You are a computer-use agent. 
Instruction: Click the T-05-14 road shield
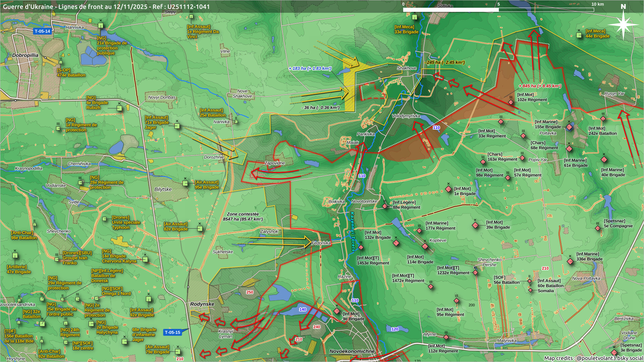[42, 31]
